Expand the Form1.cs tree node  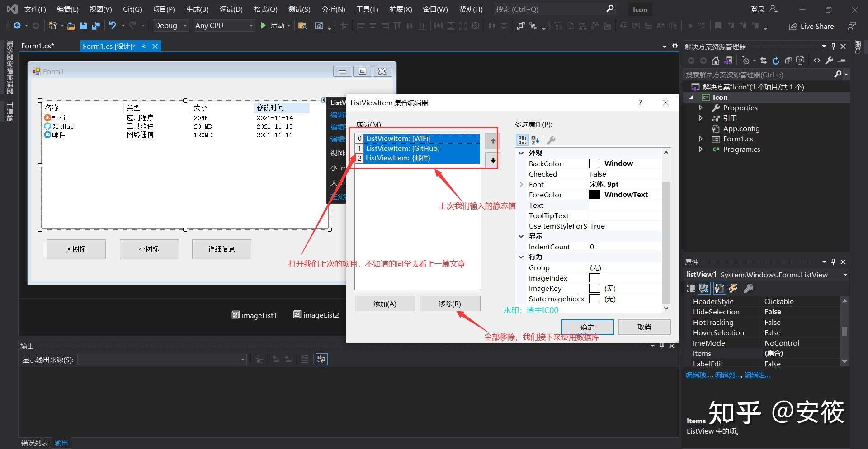pos(701,139)
